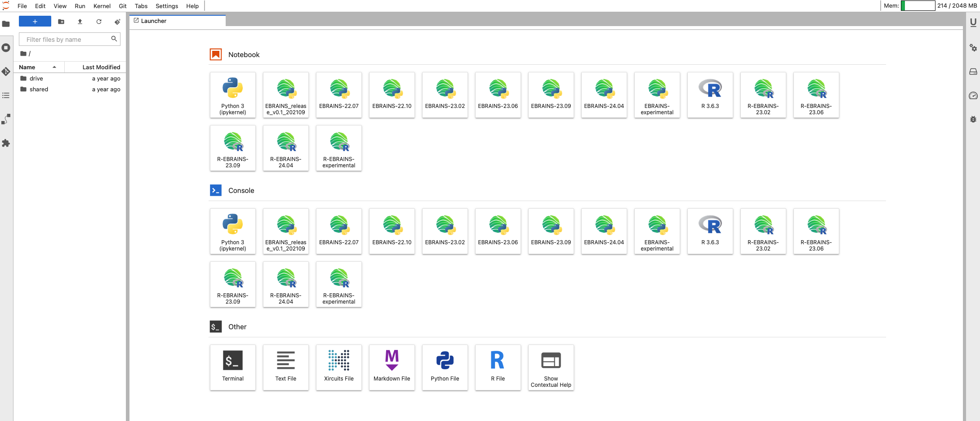The image size is (980, 421).
Task: Open an R-EBRAINS-experimental console
Action: click(339, 284)
